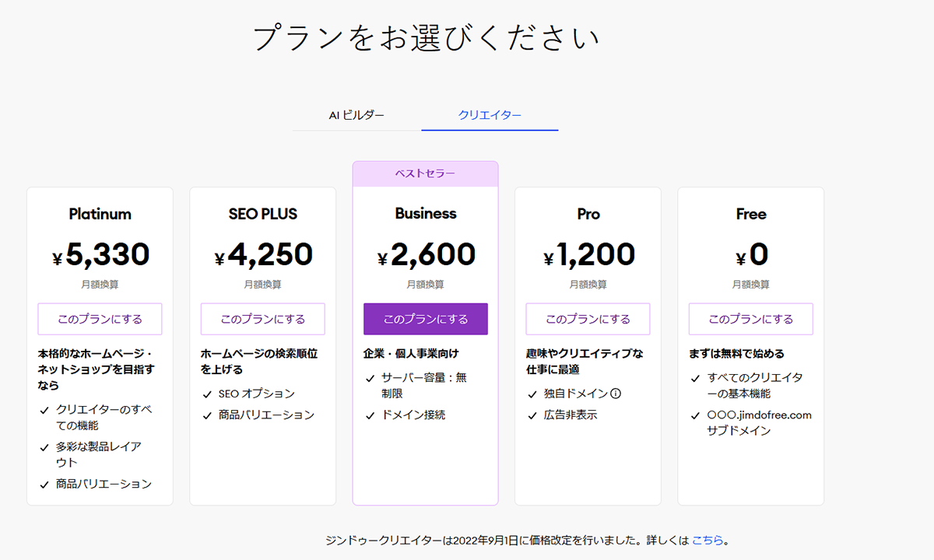The width and height of the screenshot is (934, 560).
Task: Click the ¥2,600 price
Action: [427, 254]
